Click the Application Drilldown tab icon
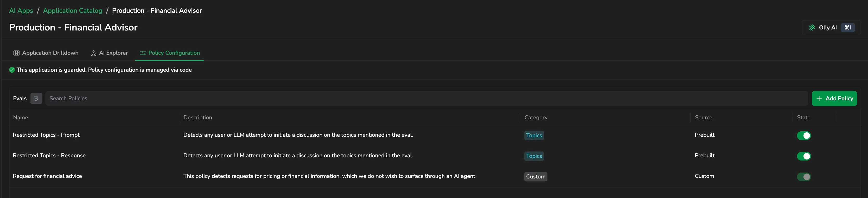868x198 pixels. click(x=16, y=53)
